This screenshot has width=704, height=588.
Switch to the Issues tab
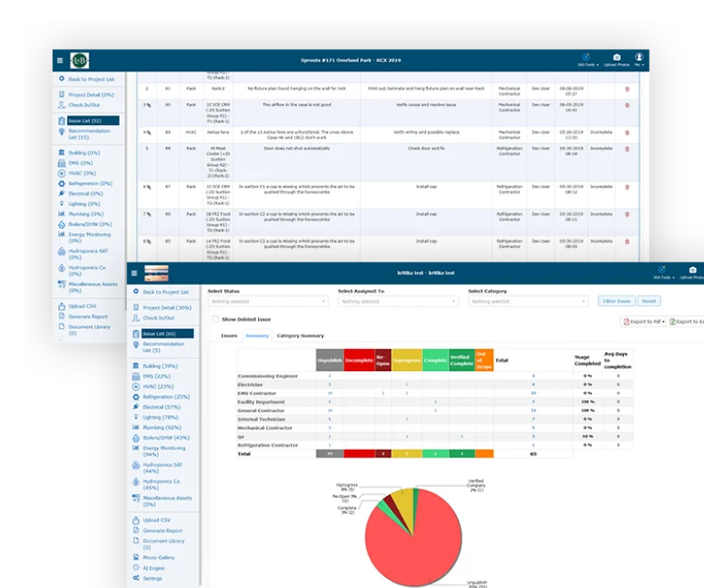[x=229, y=335]
